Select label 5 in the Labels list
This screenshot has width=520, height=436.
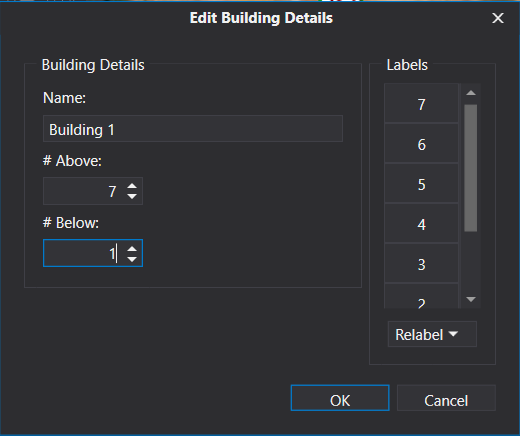click(x=421, y=183)
